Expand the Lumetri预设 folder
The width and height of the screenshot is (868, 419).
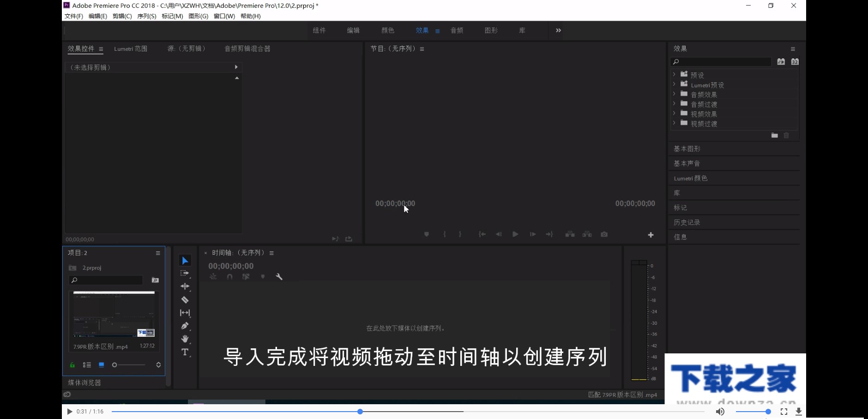tap(674, 85)
